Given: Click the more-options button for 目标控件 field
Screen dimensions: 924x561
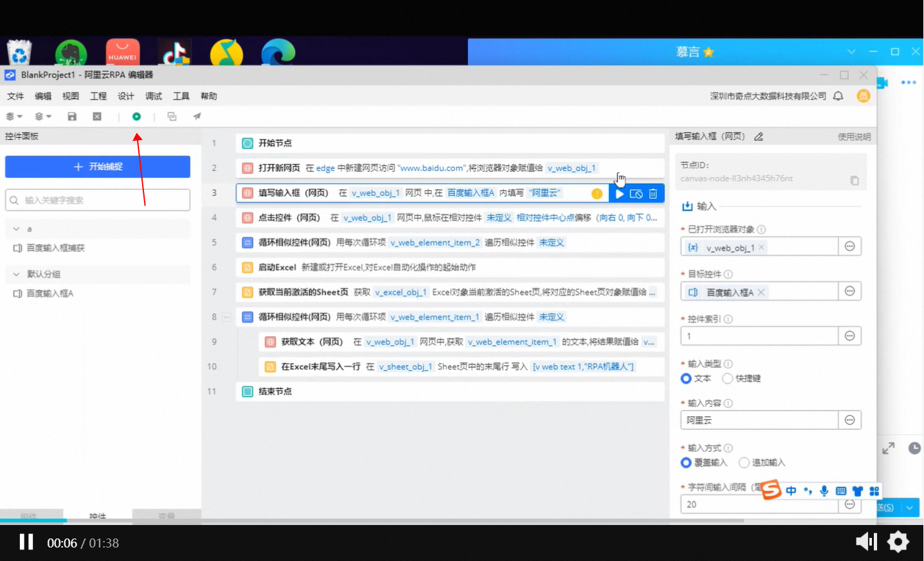Looking at the screenshot, I should click(849, 292).
